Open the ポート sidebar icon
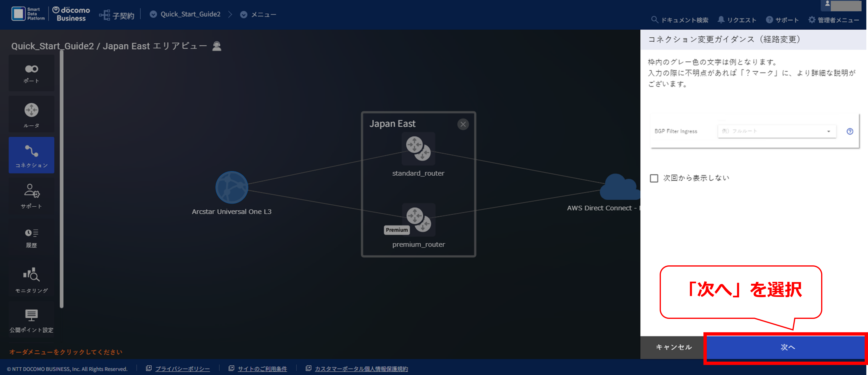 click(x=31, y=73)
